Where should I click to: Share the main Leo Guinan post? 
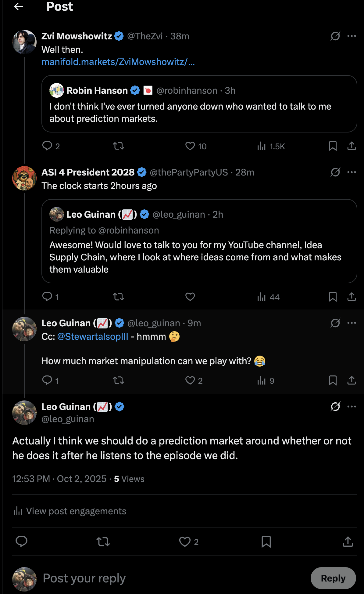pyautogui.click(x=348, y=541)
